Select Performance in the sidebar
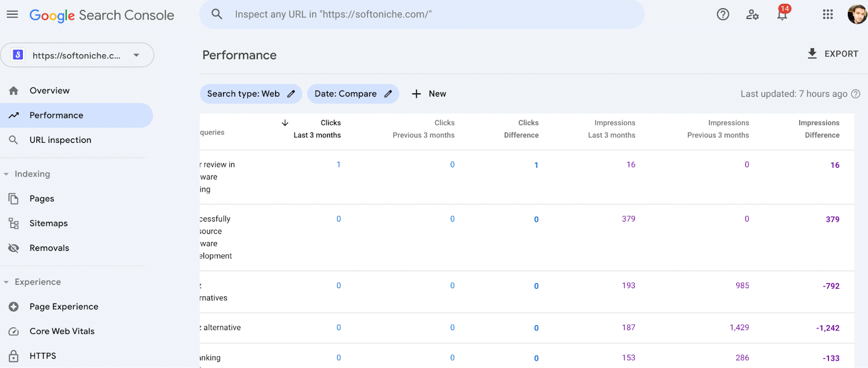The height and width of the screenshot is (368, 868). coord(76,115)
